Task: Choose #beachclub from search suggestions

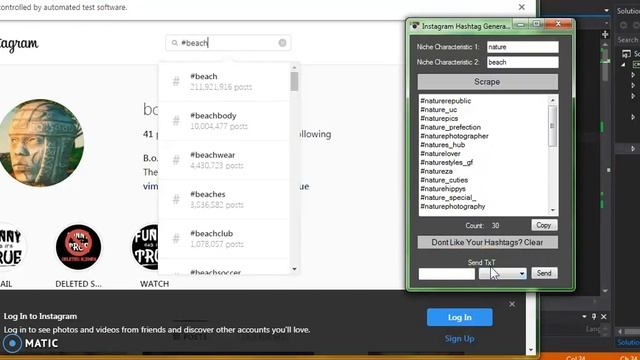Action: (x=223, y=238)
